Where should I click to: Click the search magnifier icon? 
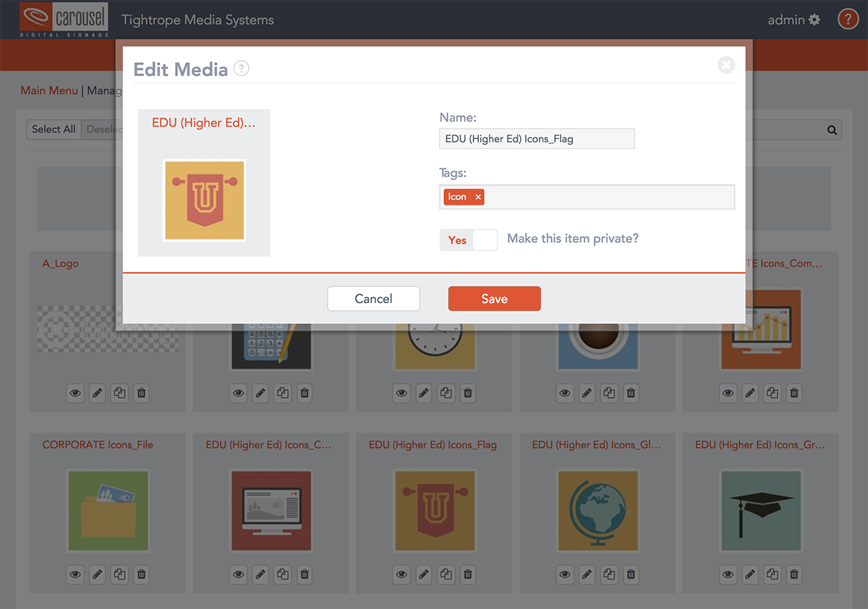(832, 130)
